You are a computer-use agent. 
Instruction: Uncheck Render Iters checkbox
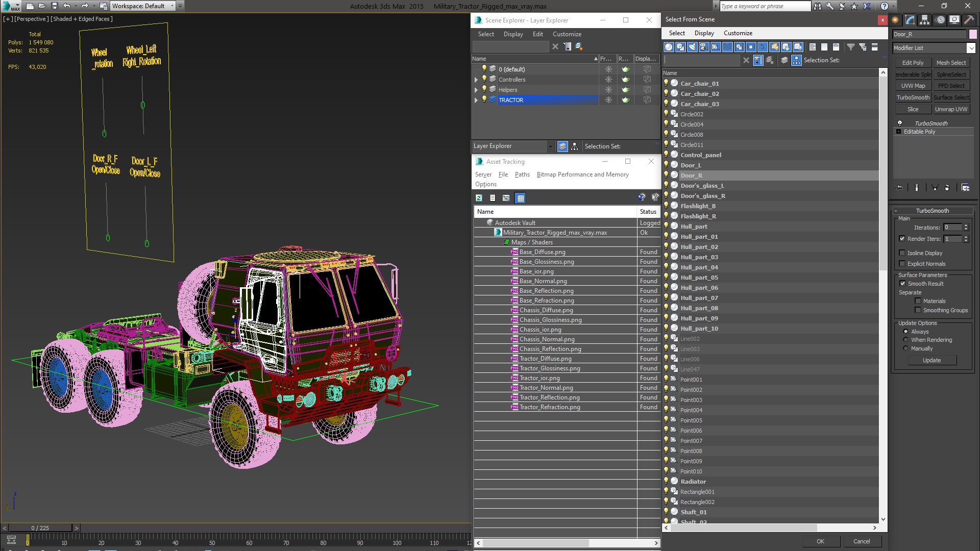[902, 239]
